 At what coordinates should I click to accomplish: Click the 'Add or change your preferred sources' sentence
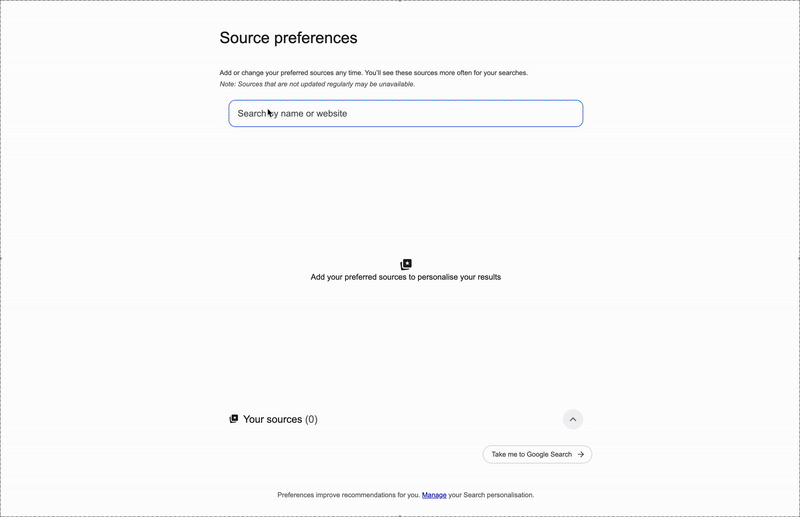[x=290, y=73]
